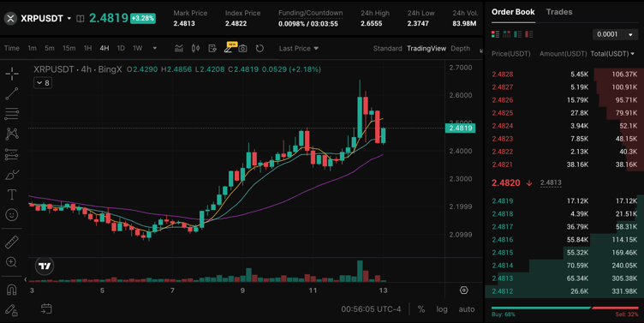Image resolution: width=644 pixels, height=323 pixels.
Task: Switch order book to horizontal depth layout
Action: tap(507, 34)
